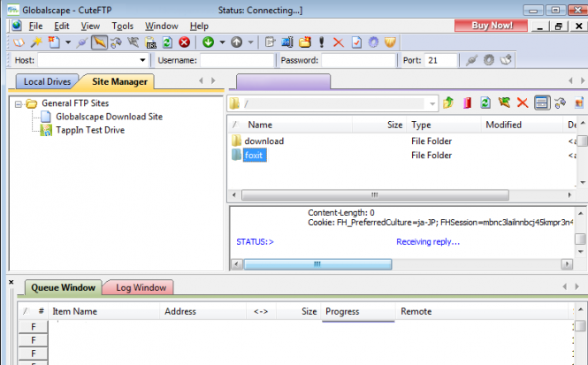Click the globe icon left of File menu
588x365 pixels.
point(17,26)
